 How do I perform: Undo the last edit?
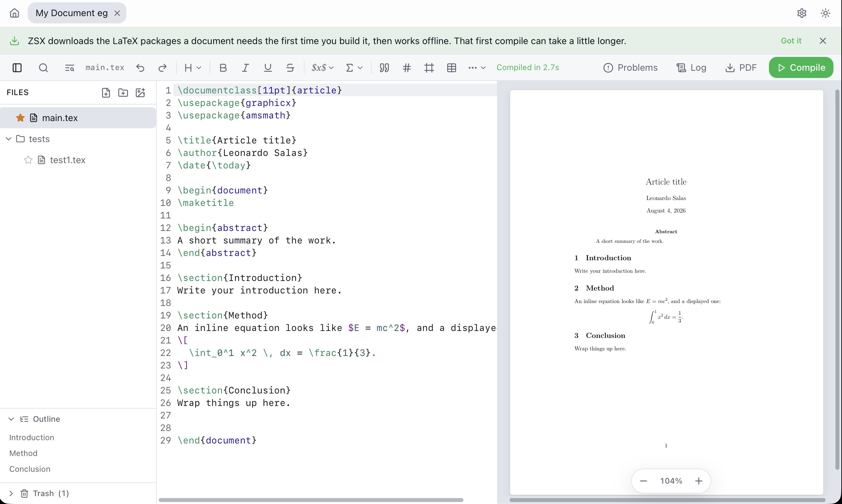[140, 67]
